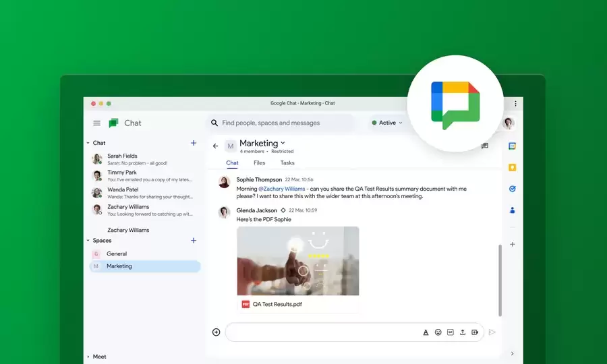Open the hamburger main menu
This screenshot has height=364, width=607.
click(x=96, y=123)
